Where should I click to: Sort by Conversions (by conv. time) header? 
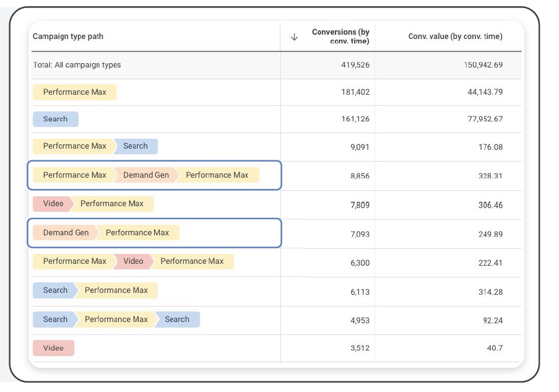(x=340, y=37)
